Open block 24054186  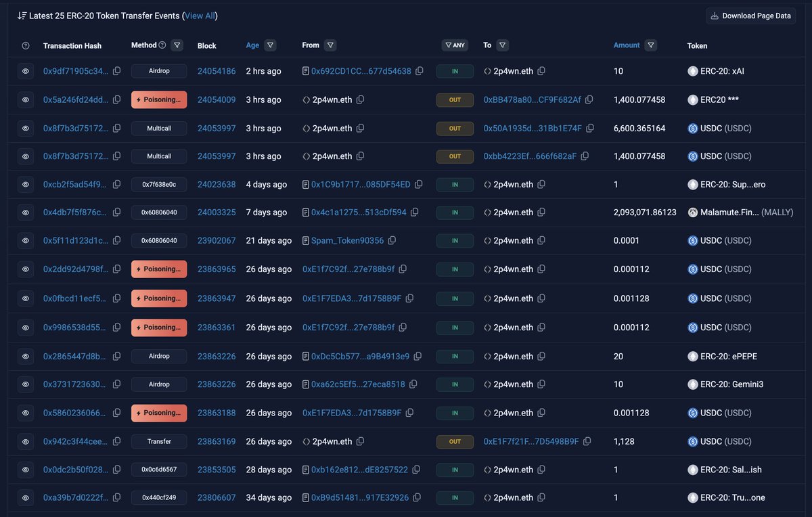click(217, 71)
